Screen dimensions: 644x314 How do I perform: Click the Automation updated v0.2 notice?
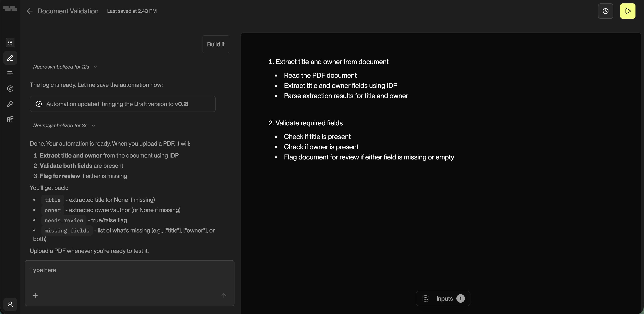point(122,104)
